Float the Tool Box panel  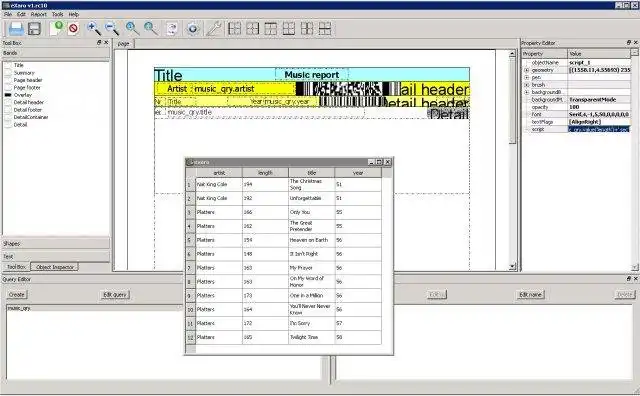pos(99,42)
